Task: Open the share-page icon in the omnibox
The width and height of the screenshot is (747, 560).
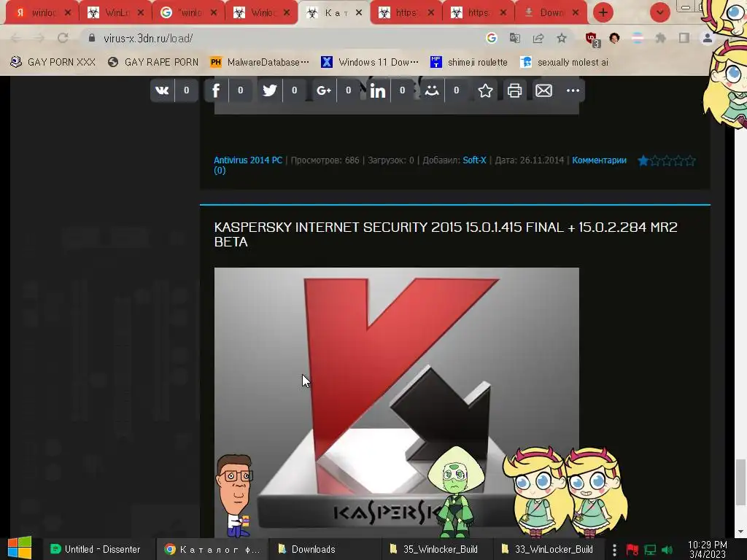Action: (538, 38)
